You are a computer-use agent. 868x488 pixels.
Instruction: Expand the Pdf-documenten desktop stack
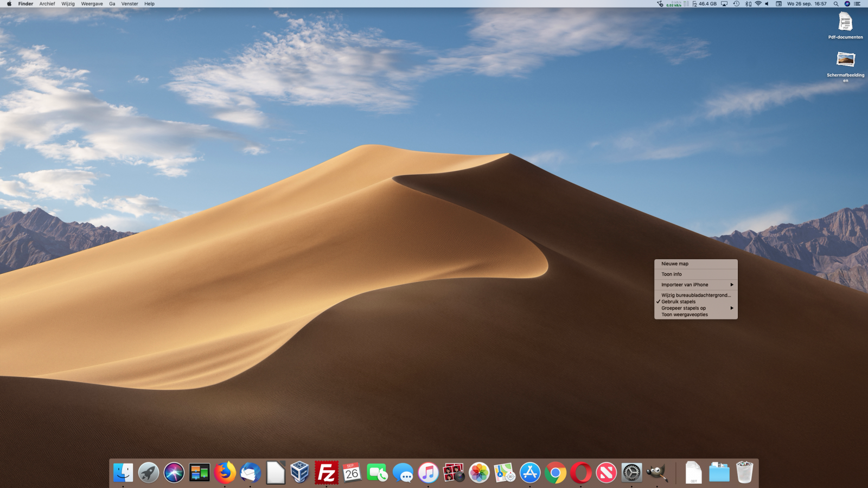[x=845, y=23]
